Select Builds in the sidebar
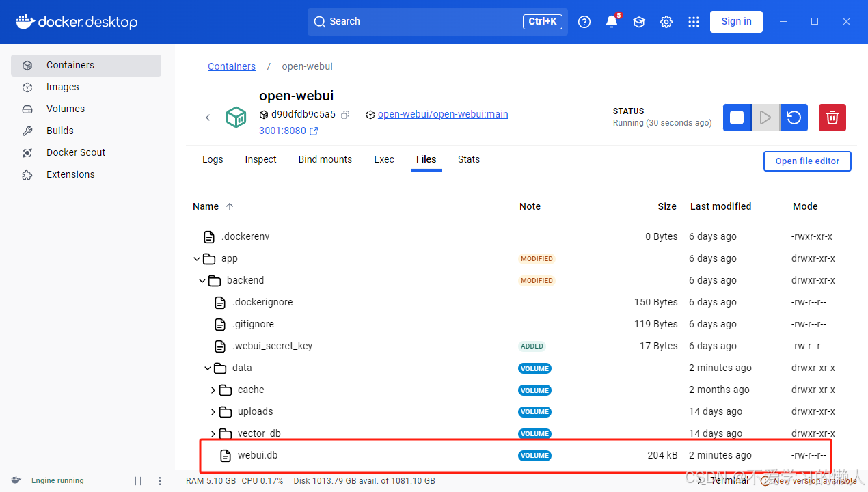This screenshot has height=492, width=868. click(x=86, y=131)
